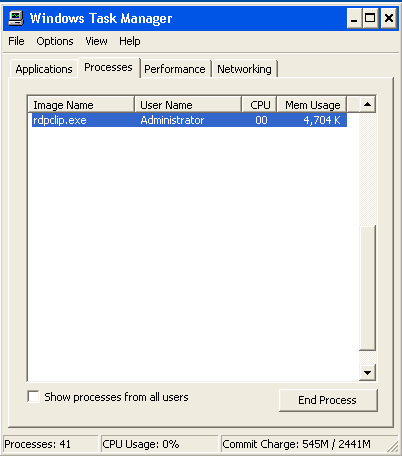Switch to the Applications tab
Image resolution: width=402 pixels, height=456 pixels.
pos(44,69)
